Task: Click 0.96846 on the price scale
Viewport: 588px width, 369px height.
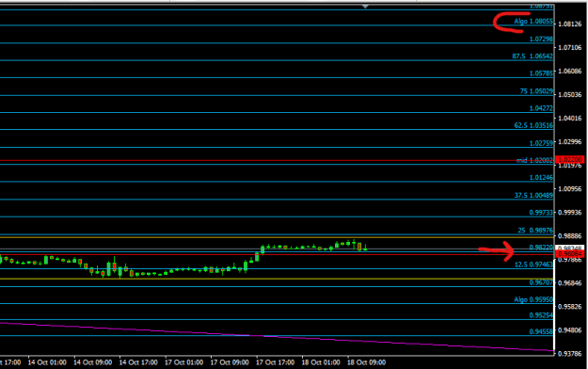Action: click(569, 283)
